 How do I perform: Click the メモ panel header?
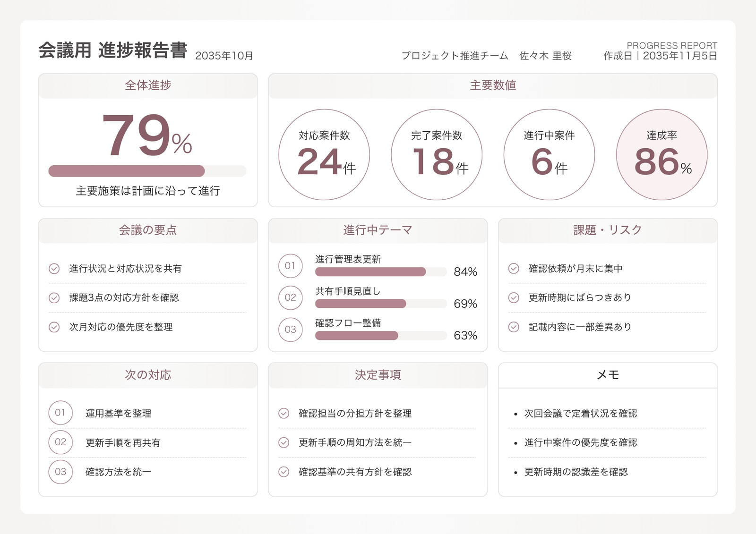[x=608, y=375]
